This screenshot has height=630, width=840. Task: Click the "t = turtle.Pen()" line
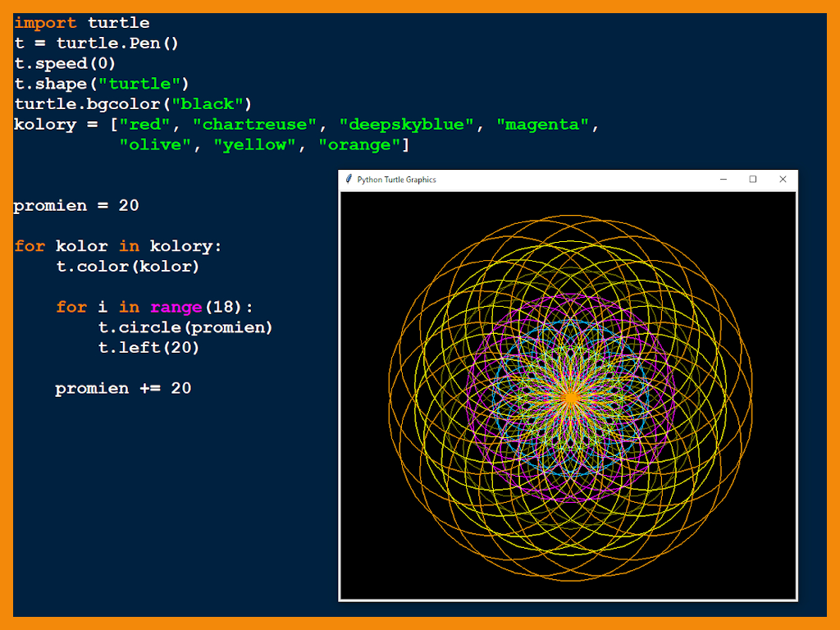pos(96,43)
